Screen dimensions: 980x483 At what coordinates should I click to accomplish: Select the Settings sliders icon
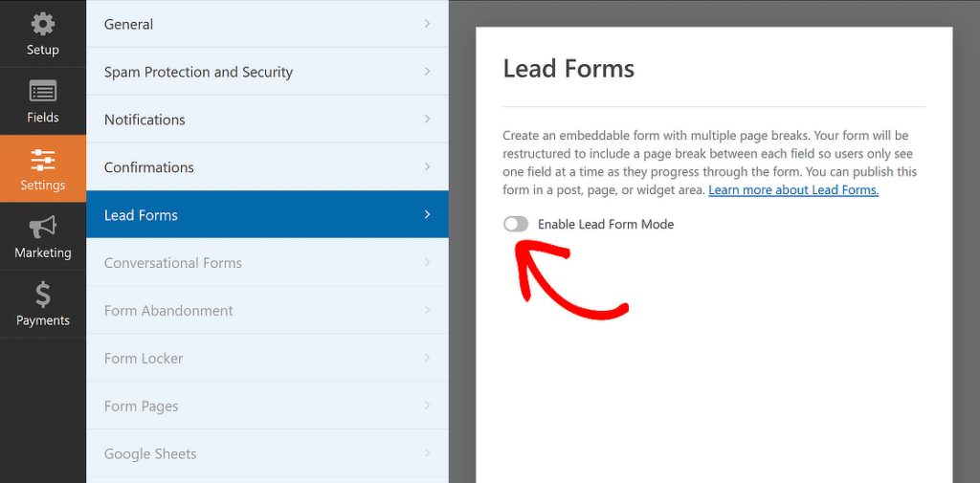click(42, 159)
